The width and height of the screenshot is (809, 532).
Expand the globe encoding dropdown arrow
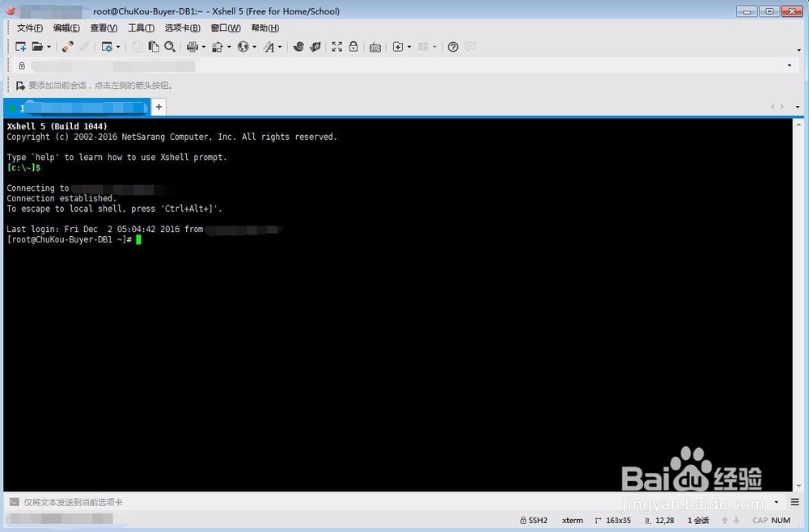click(x=254, y=47)
